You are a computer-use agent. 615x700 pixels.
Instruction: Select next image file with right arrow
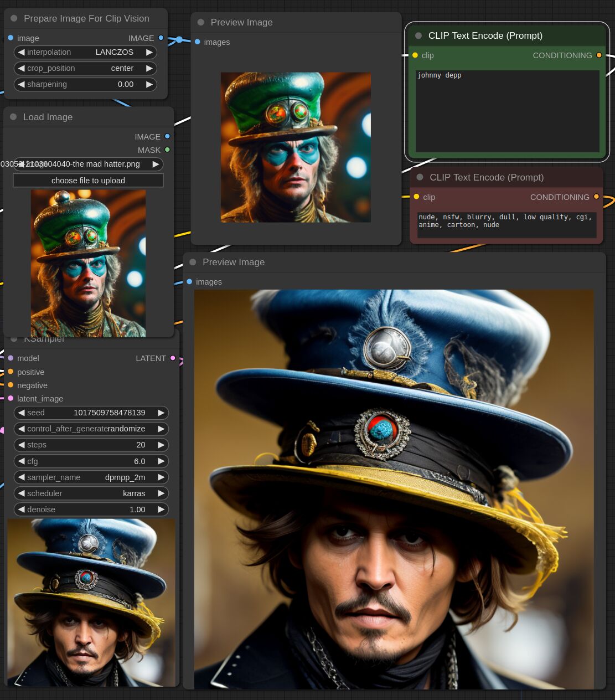pyautogui.click(x=156, y=164)
